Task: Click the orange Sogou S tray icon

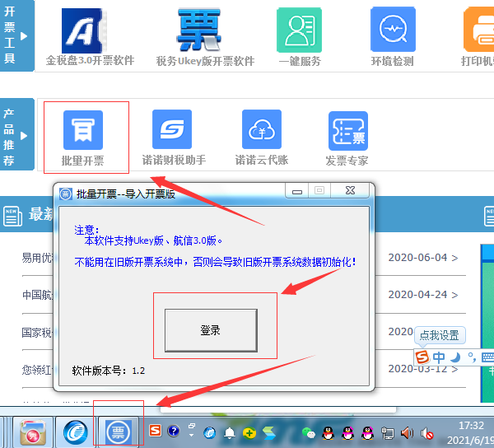Action: tap(155, 431)
